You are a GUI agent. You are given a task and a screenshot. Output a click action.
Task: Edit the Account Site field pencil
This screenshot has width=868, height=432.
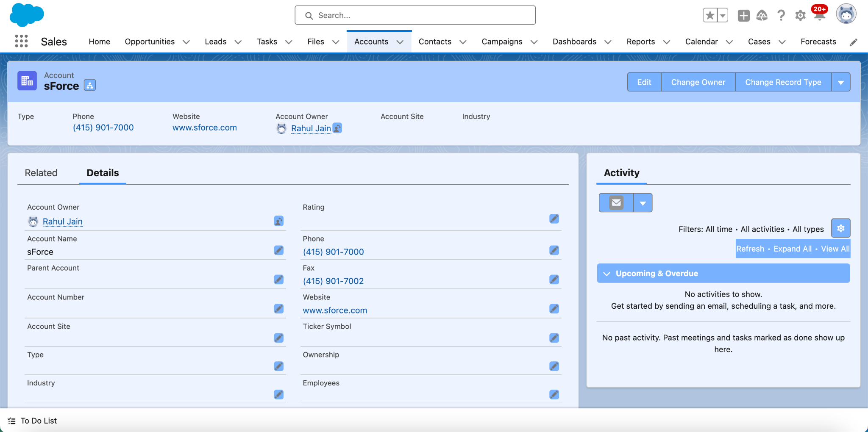(278, 338)
